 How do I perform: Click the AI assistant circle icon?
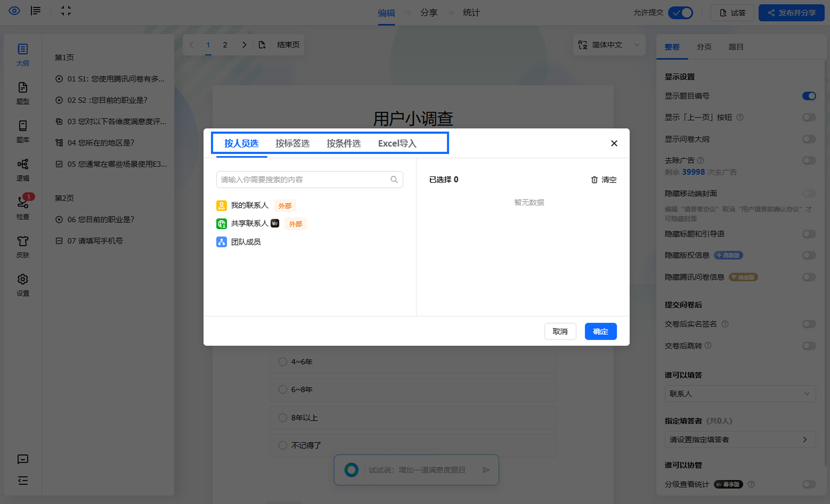click(x=351, y=470)
